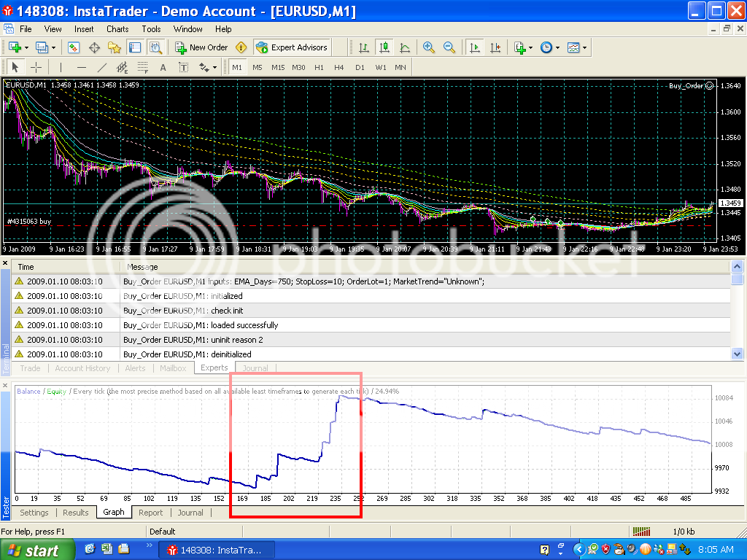Open the Market Watch window icon

74,47
